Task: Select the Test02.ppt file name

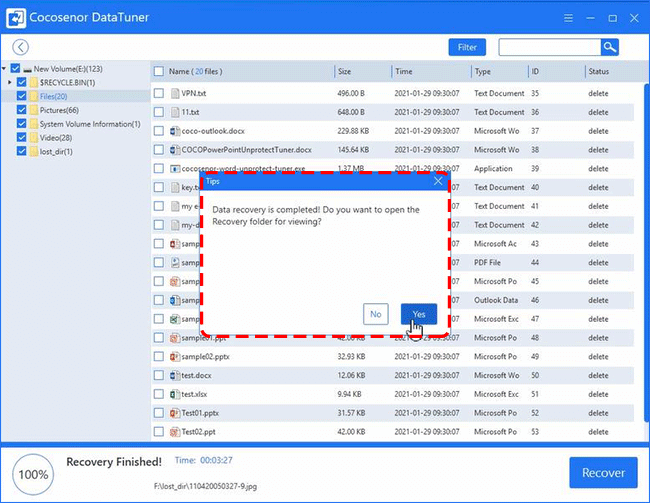Action: click(x=198, y=432)
